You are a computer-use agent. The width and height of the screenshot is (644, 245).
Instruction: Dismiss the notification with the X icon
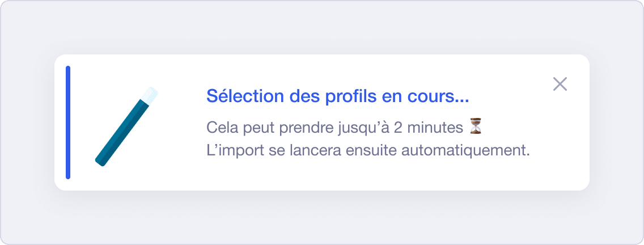coord(560,84)
